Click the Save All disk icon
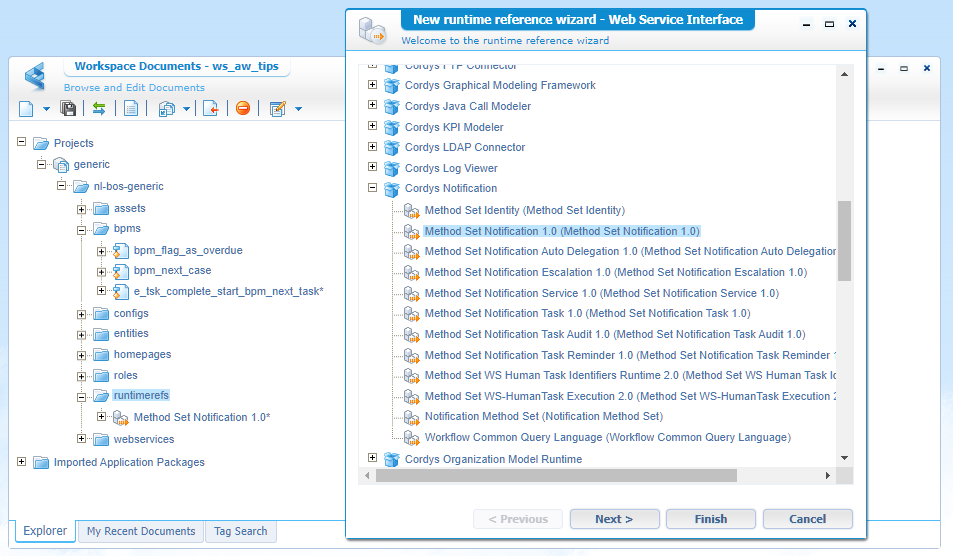This screenshot has width=953, height=556. pyautogui.click(x=68, y=109)
